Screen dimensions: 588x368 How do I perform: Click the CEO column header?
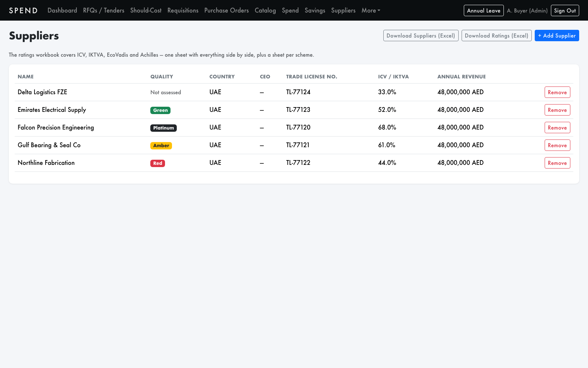(265, 77)
